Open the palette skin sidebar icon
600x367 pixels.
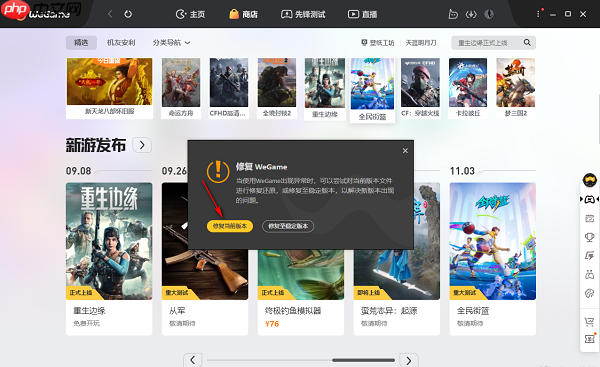click(590, 294)
